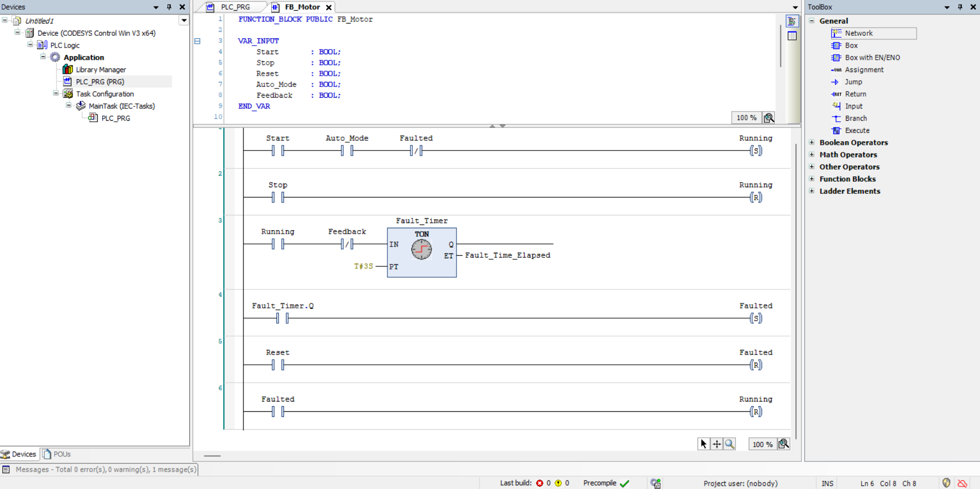The width and height of the screenshot is (980, 489).
Task: Activate the magnifier zoom tool
Action: coord(730,444)
